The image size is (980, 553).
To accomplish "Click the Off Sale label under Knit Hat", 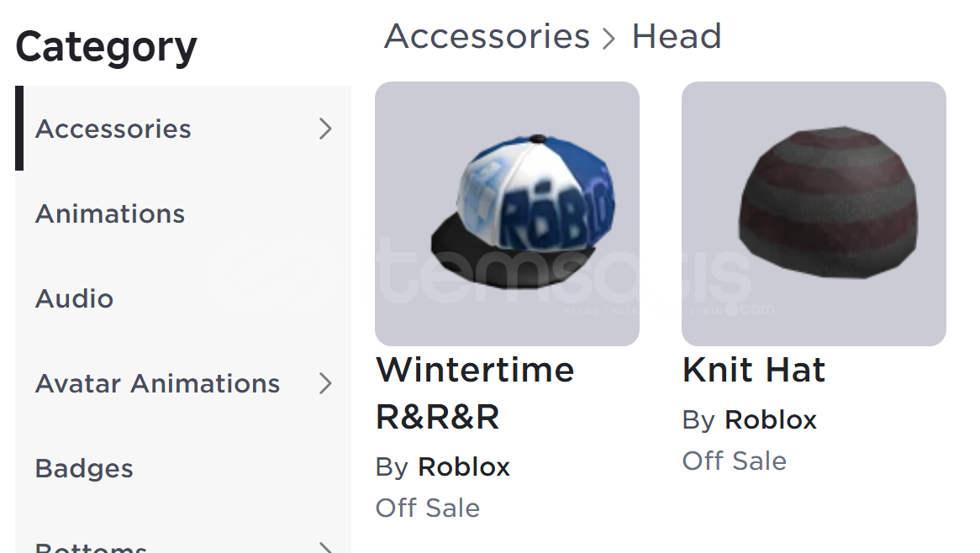I will [735, 461].
